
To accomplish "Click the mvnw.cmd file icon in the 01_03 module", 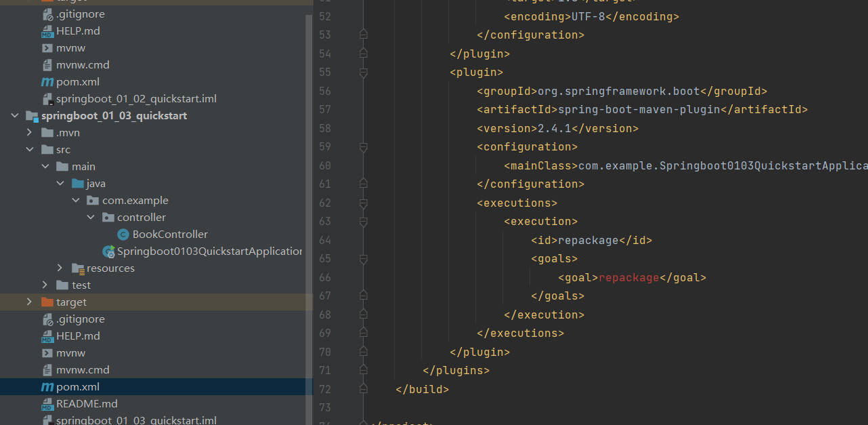I will (47, 370).
